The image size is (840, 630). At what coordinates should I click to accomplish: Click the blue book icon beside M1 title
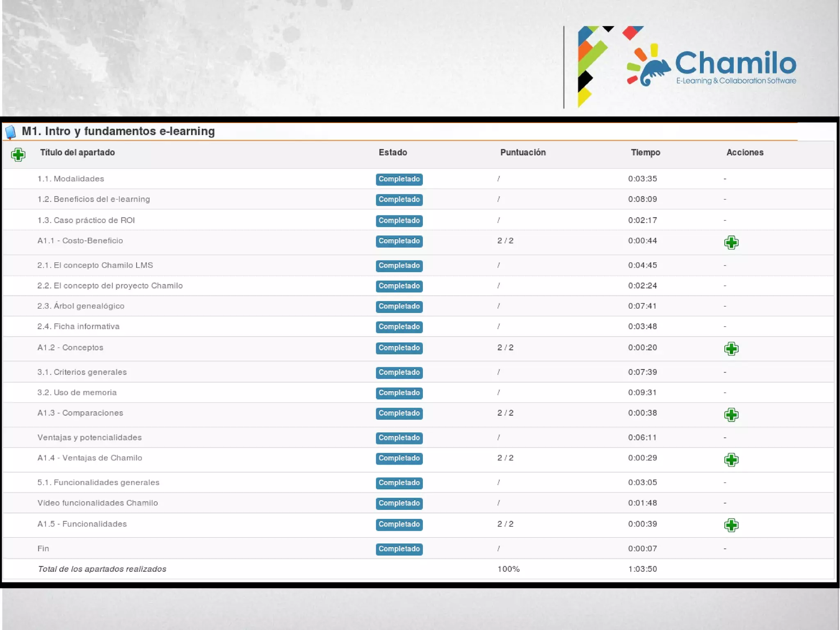pyautogui.click(x=11, y=132)
